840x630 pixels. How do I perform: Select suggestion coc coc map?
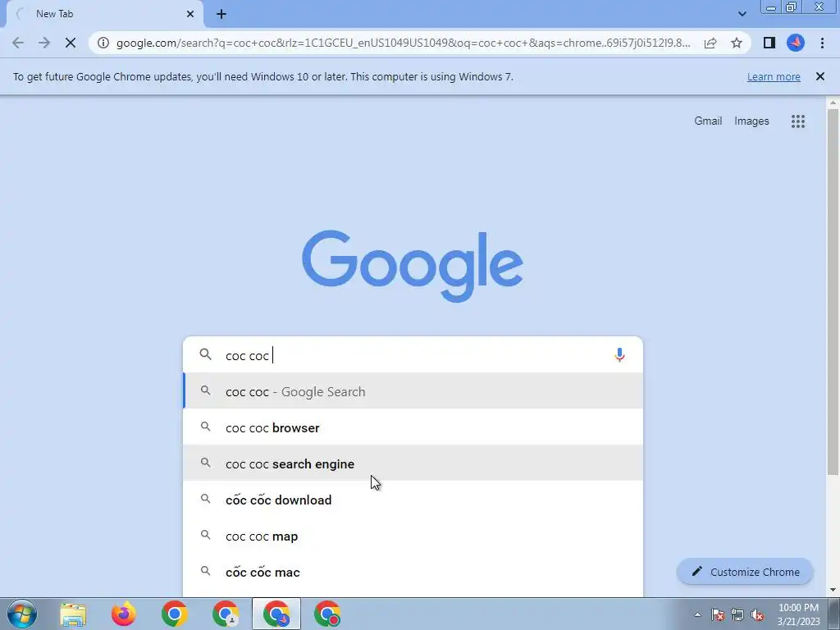(413, 536)
